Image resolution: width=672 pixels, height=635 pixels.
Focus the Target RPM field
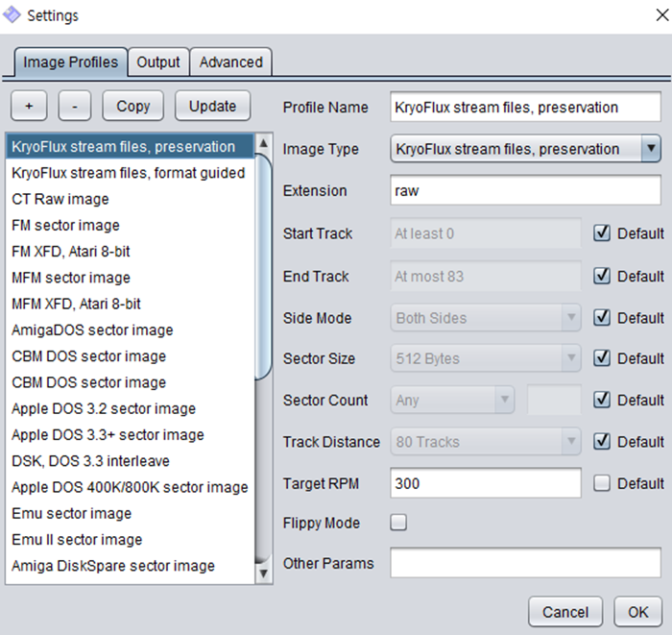pos(486,483)
